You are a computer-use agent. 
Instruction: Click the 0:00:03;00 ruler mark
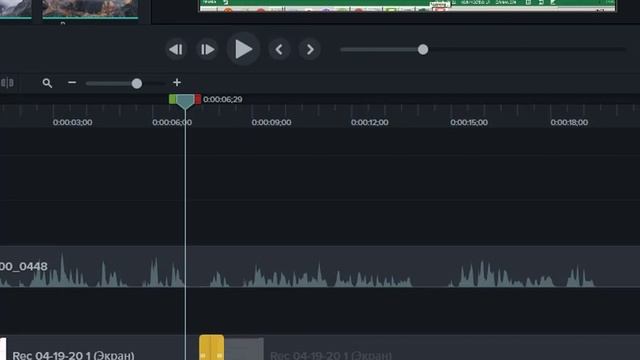(72, 122)
